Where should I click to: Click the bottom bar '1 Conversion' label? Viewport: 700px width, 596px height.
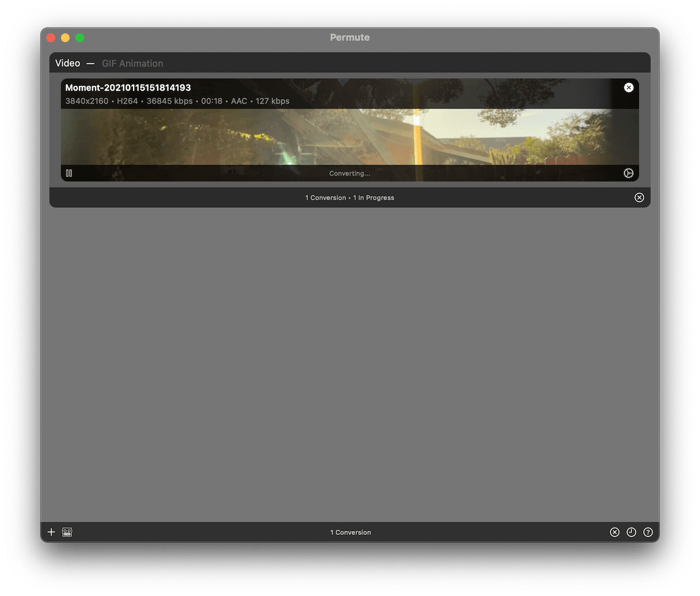point(351,532)
